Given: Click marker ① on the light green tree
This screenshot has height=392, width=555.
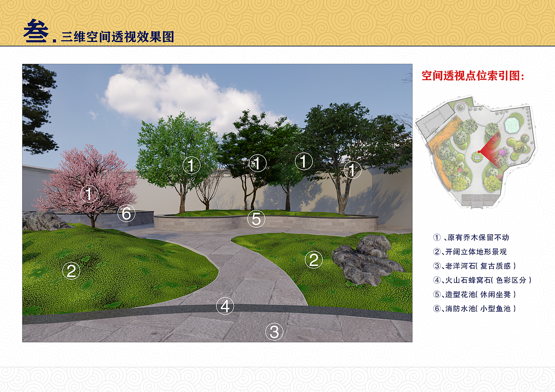Looking at the screenshot, I should tap(191, 165).
